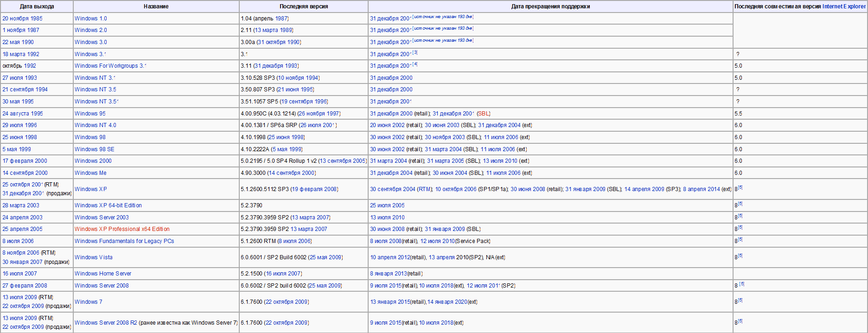Open the Internet Explorer link in the table header
Image resolution: width=868 pixels, height=333 pixels.
[844, 6]
